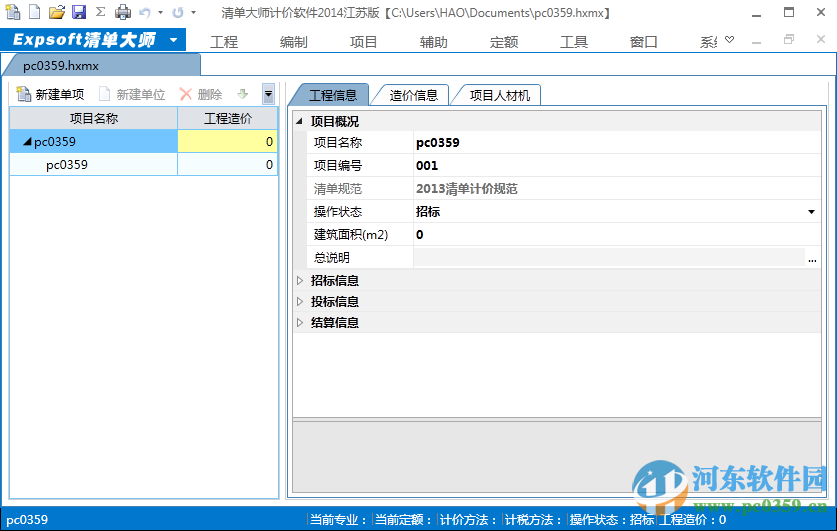Image resolution: width=837 pixels, height=531 pixels.
Task: Click the 项目编号 value field 001
Action: 617,165
